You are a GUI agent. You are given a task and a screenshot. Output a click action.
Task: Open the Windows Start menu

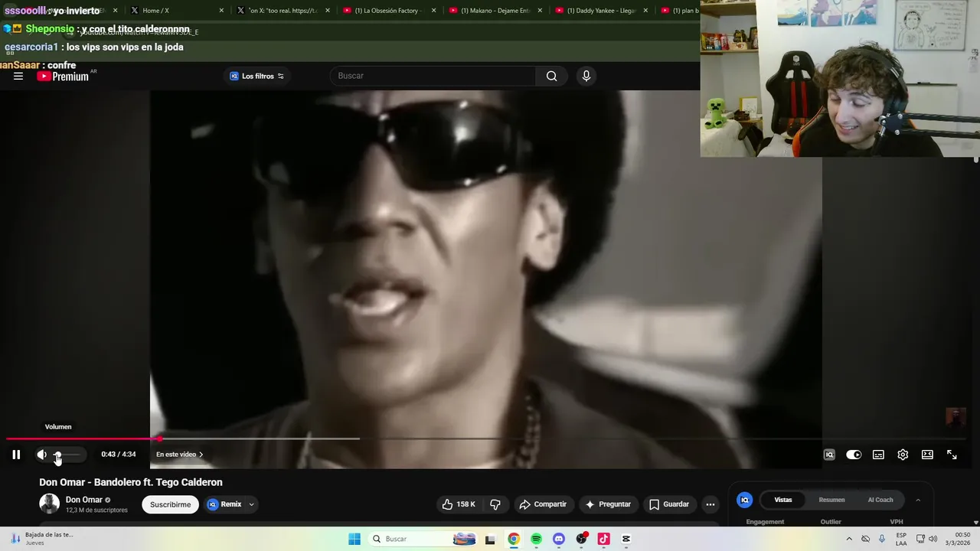(x=354, y=539)
